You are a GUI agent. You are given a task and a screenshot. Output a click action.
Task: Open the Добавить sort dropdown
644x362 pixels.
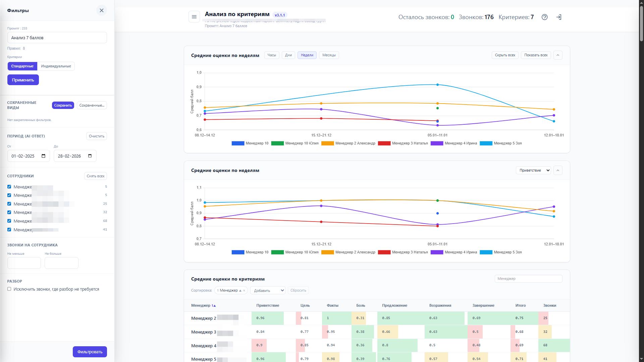pos(268,291)
